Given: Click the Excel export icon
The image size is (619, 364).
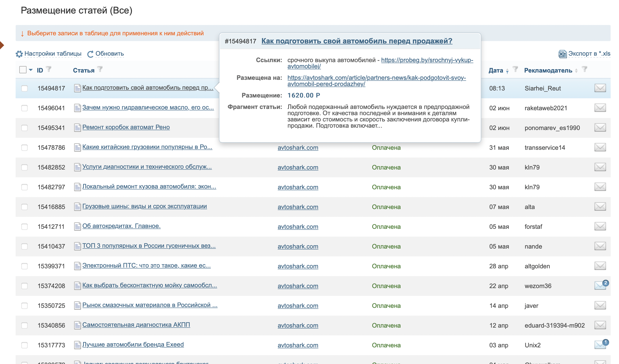Looking at the screenshot, I should [x=563, y=54].
